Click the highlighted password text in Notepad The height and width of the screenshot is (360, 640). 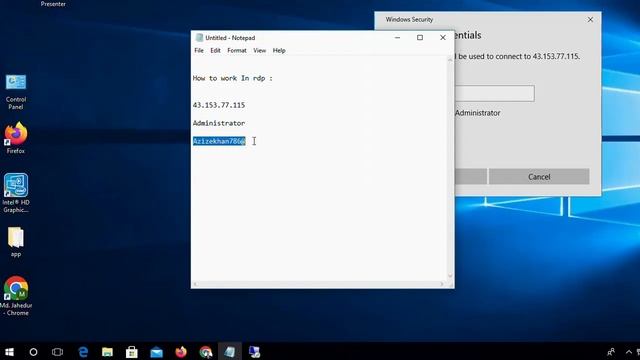point(219,141)
